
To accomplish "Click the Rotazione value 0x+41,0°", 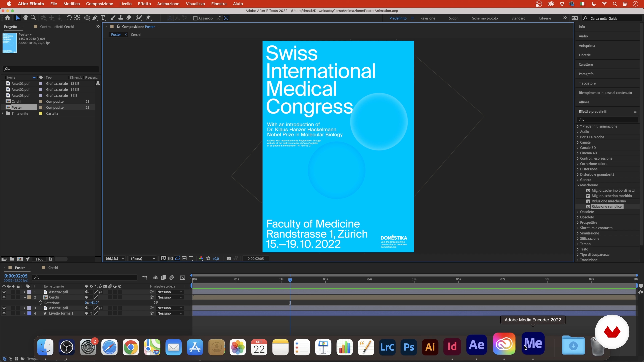I will [92, 303].
